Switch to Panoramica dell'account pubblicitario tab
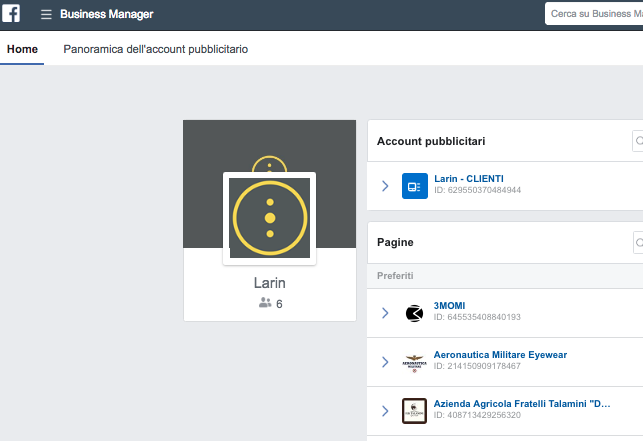Screen dimensions: 643x441 click(x=155, y=48)
